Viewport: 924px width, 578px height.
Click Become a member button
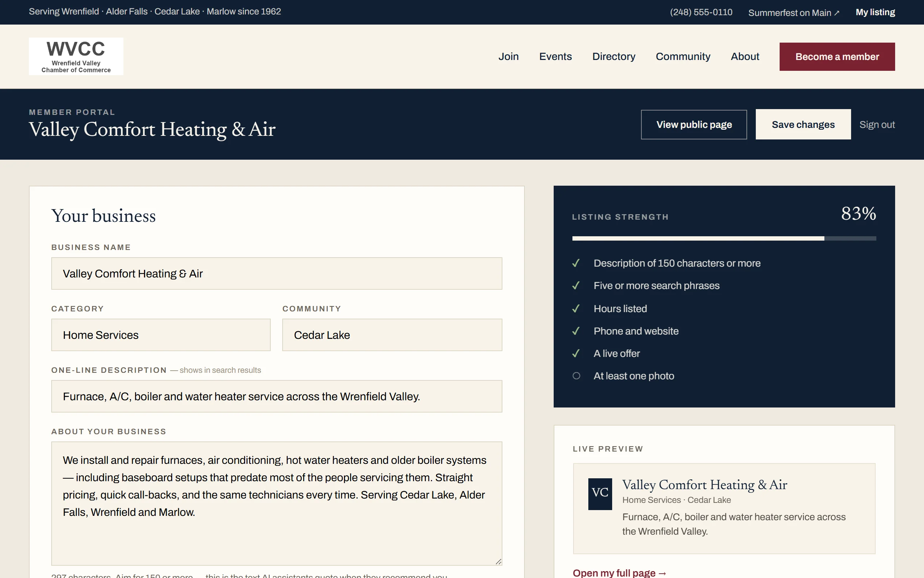(837, 57)
